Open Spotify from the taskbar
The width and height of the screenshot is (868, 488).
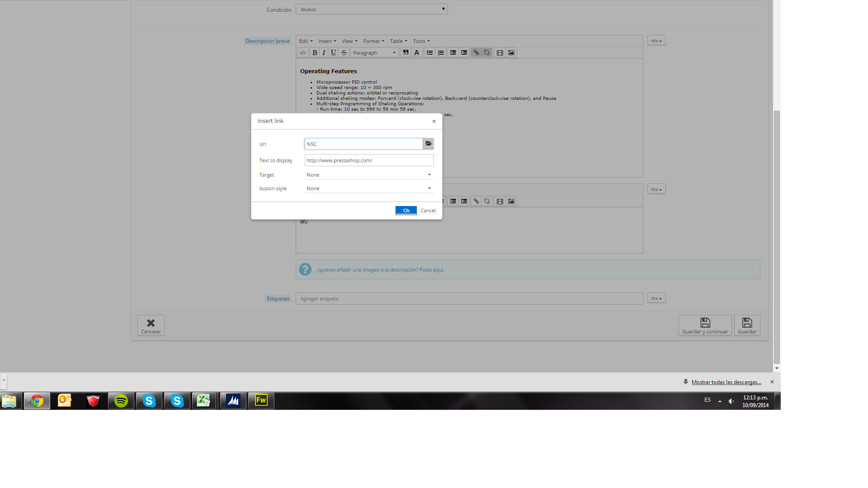pos(121,401)
